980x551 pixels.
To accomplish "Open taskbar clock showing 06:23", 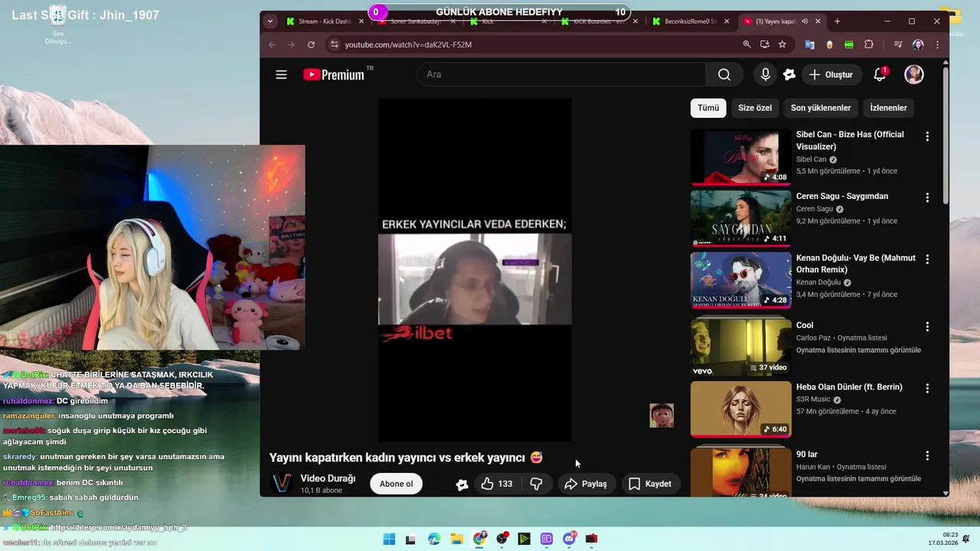I will coord(943,539).
